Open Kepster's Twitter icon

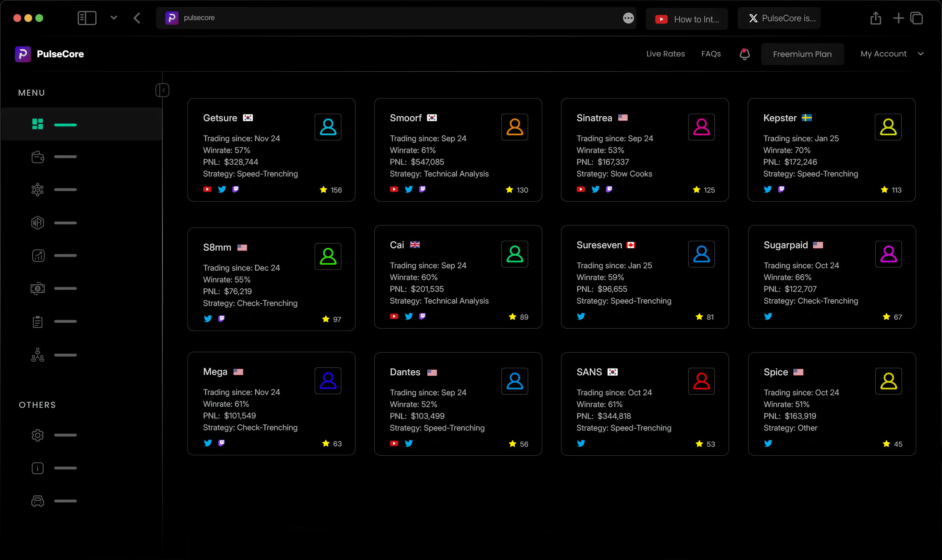click(768, 189)
